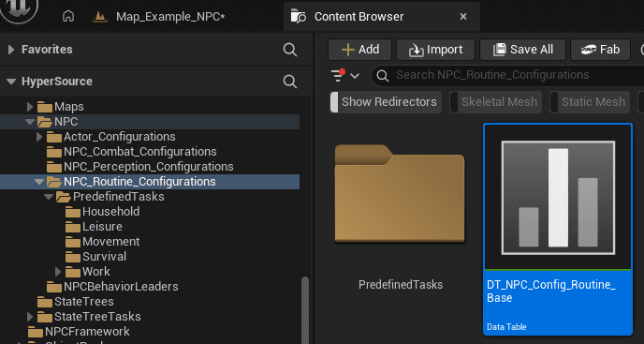Screen dimensions: 644x344
Task: Collapse the HyperSource section
Action: tap(11, 82)
